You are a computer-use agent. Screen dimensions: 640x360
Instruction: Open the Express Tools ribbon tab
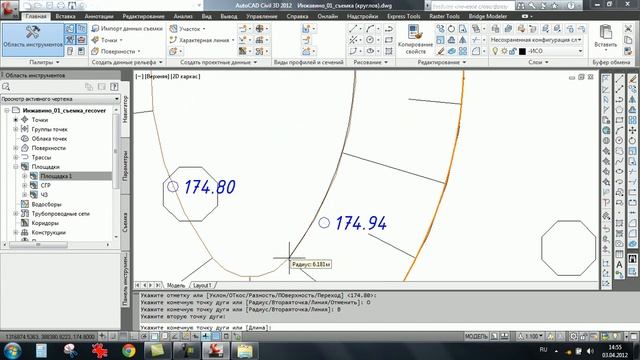click(x=403, y=16)
